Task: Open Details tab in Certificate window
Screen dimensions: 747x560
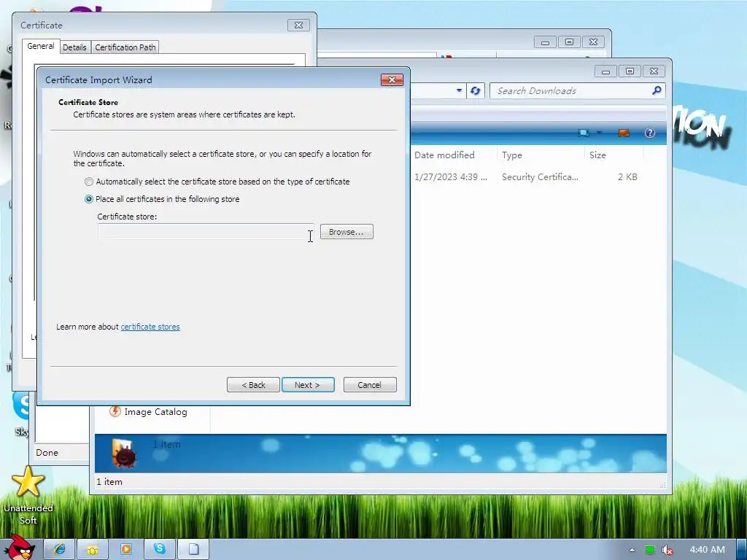Action: pos(75,47)
